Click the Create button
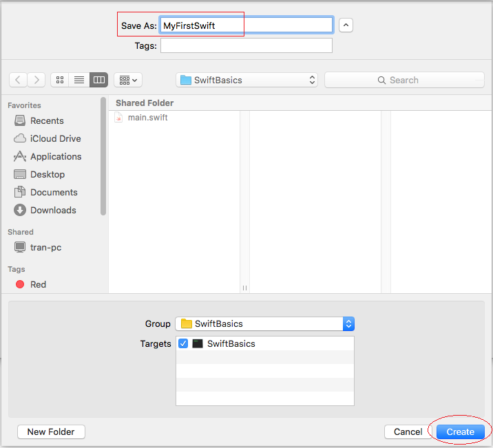The image size is (493, 448). pos(461,431)
